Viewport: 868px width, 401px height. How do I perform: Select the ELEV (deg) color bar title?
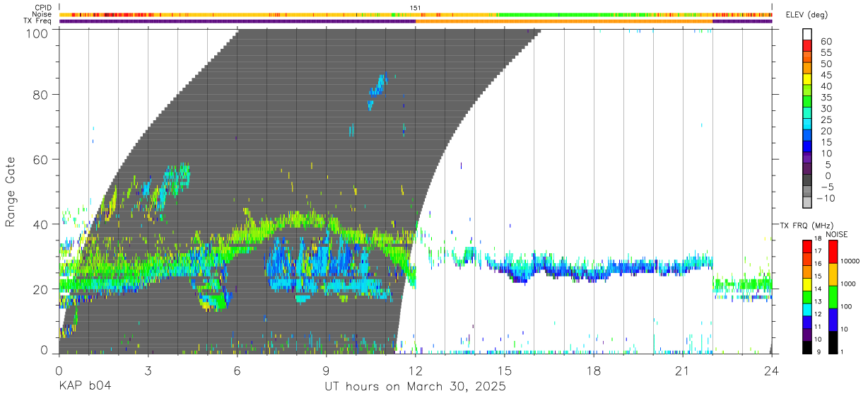click(808, 15)
